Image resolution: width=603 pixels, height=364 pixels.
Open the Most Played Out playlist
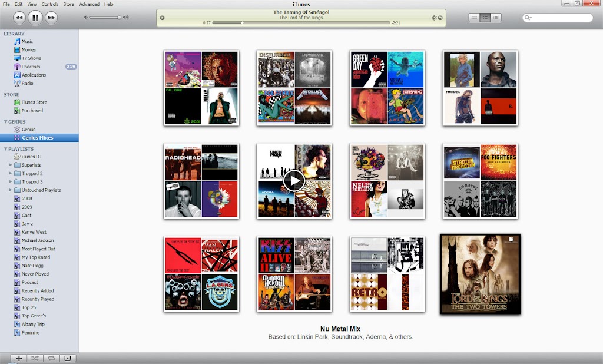pos(38,249)
